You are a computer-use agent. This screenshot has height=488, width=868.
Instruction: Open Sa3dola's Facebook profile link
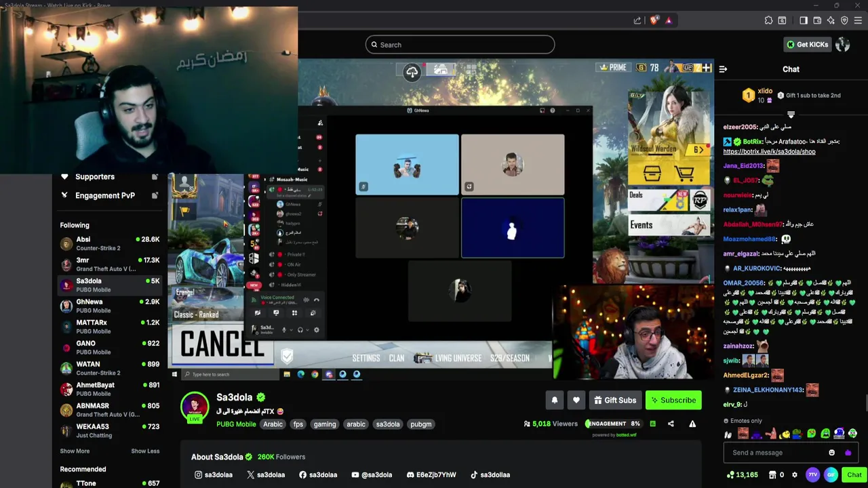318,474
